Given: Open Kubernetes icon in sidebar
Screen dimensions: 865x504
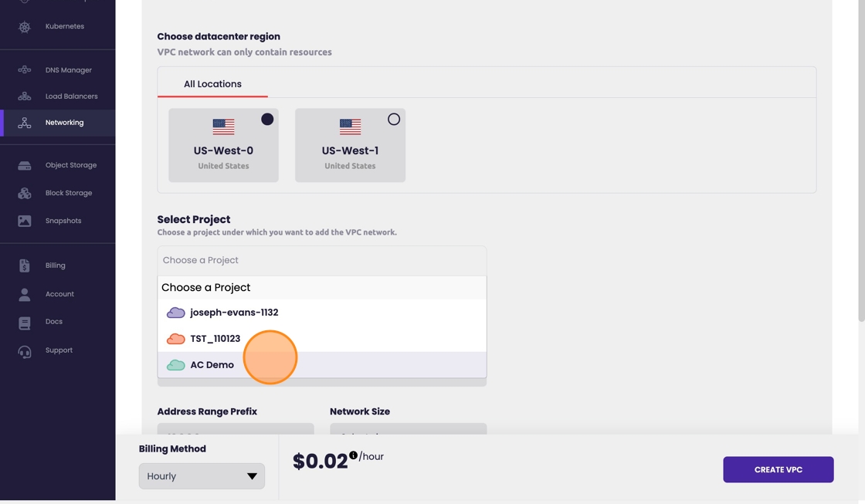Looking at the screenshot, I should [x=25, y=27].
